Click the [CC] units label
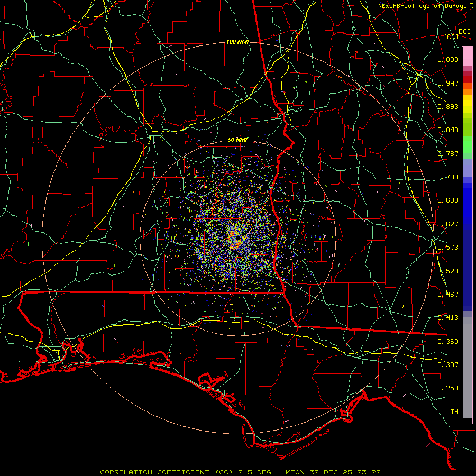The image size is (476, 476). coord(452,36)
